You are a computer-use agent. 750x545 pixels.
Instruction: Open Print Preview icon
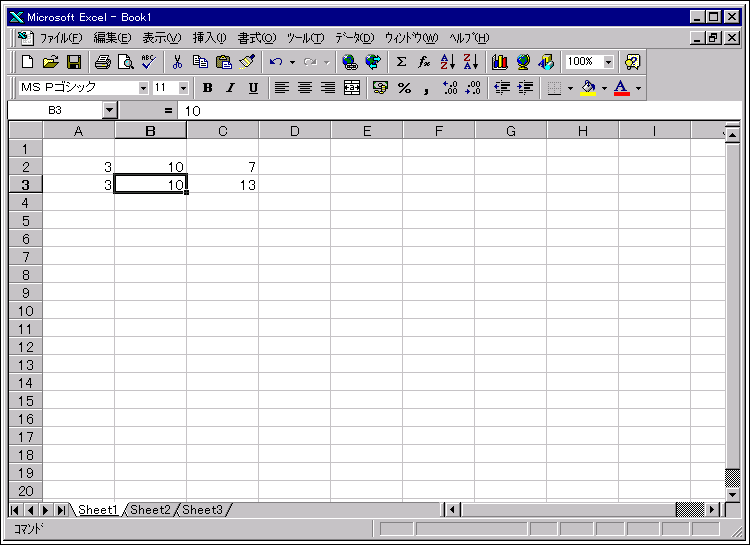[x=126, y=62]
